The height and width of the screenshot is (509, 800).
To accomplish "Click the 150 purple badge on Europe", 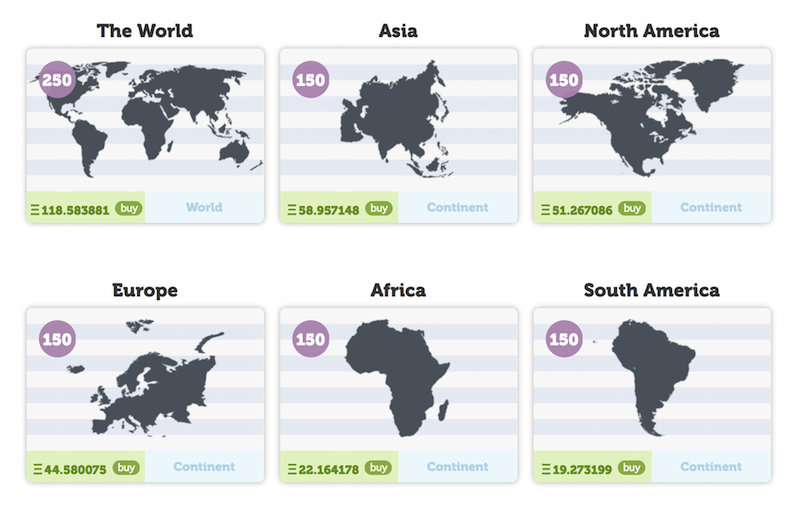I will tap(57, 339).
